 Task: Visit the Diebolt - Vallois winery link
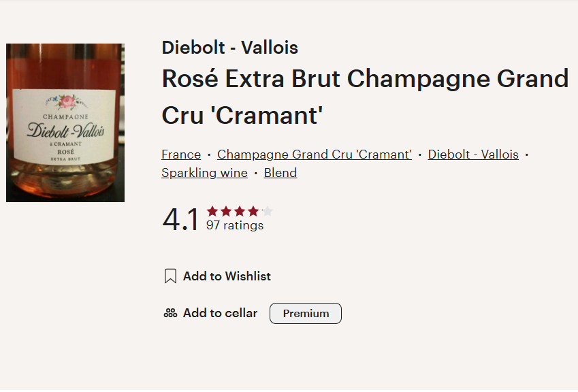point(472,154)
